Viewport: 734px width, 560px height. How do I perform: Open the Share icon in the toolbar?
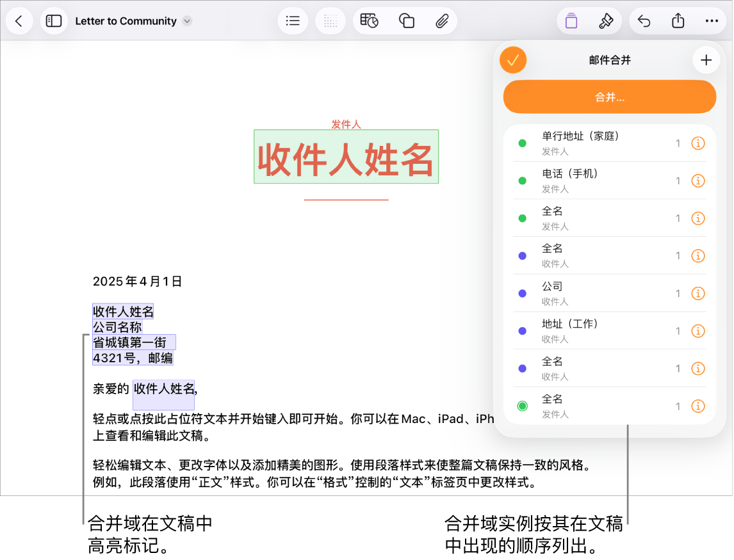click(678, 20)
